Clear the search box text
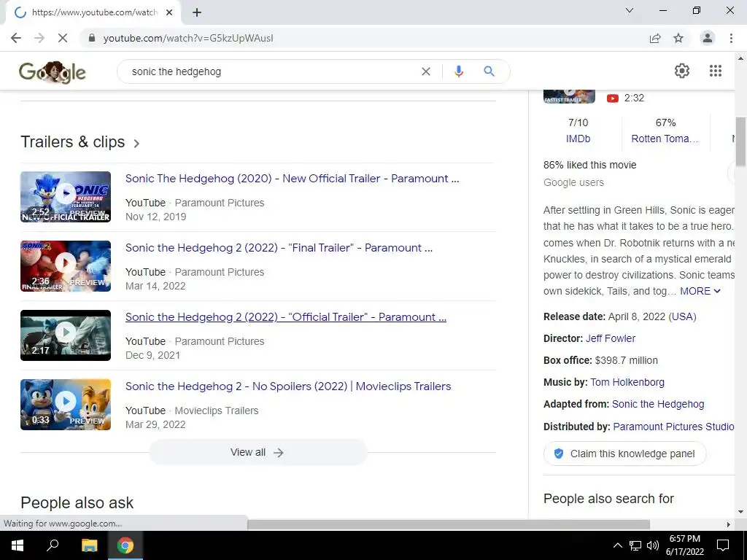This screenshot has height=560, width=747. [426, 71]
